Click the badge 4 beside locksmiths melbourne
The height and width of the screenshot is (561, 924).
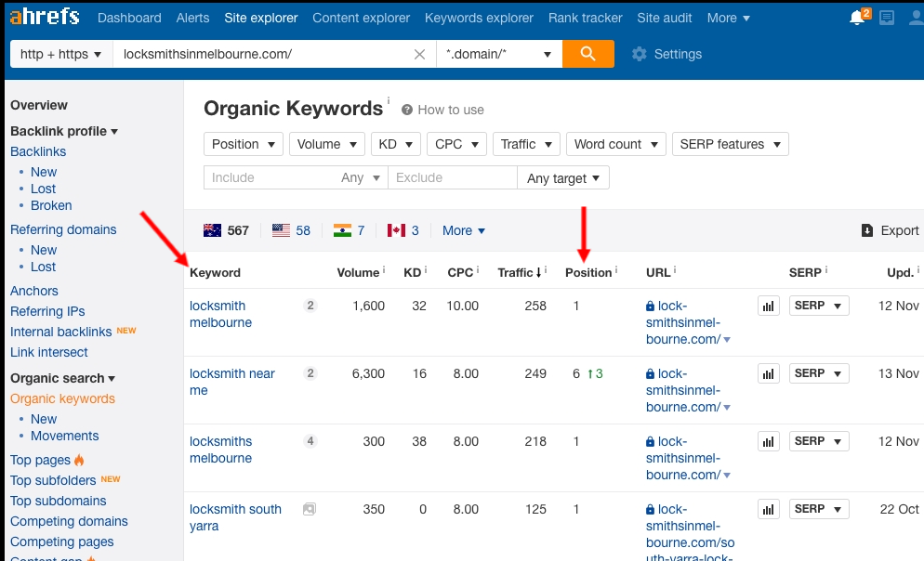click(310, 441)
